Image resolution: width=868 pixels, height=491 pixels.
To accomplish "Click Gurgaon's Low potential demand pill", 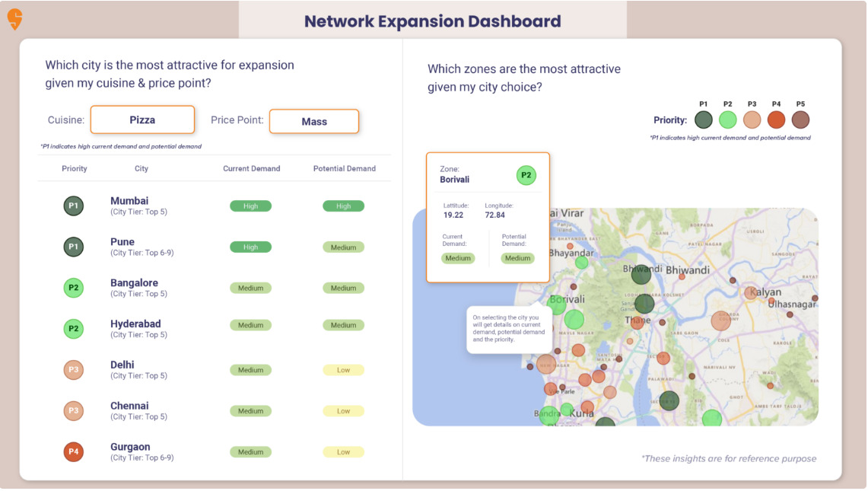I will pos(343,451).
